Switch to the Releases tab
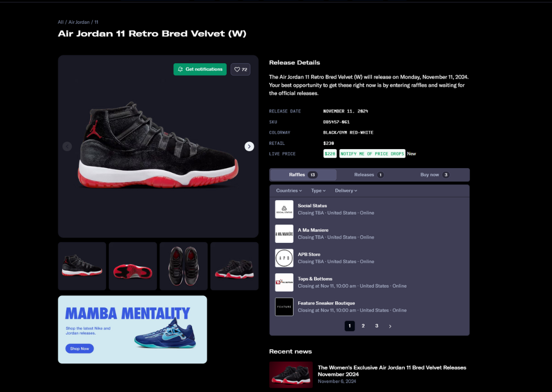This screenshot has width=552, height=392. coord(368,175)
